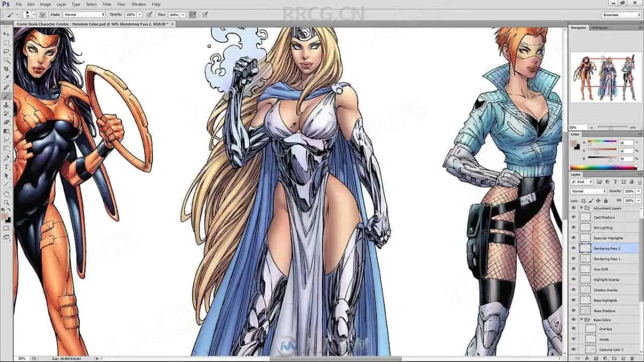644x362 pixels.
Task: Hide the Rendering Pass 2 layer
Action: (x=574, y=248)
